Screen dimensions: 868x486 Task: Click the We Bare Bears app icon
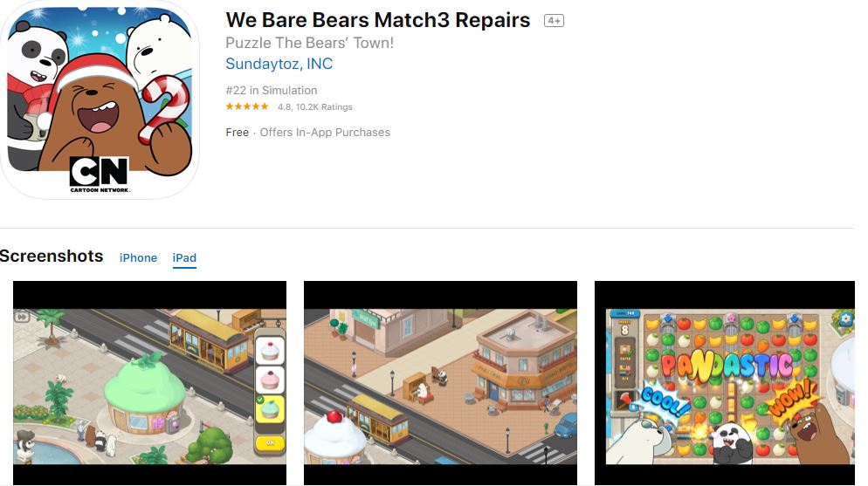tap(100, 99)
